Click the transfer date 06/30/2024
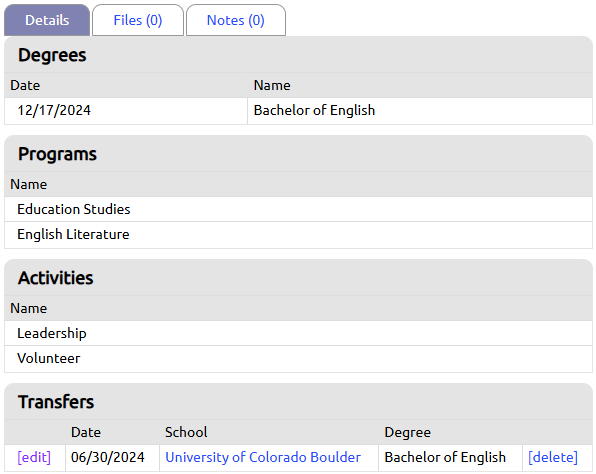 coord(108,457)
